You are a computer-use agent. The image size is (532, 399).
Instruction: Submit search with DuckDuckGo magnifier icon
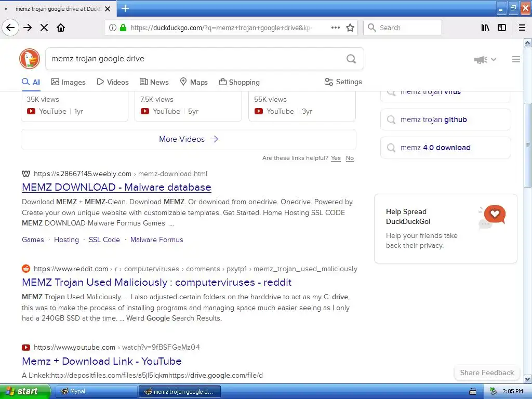[351, 59]
